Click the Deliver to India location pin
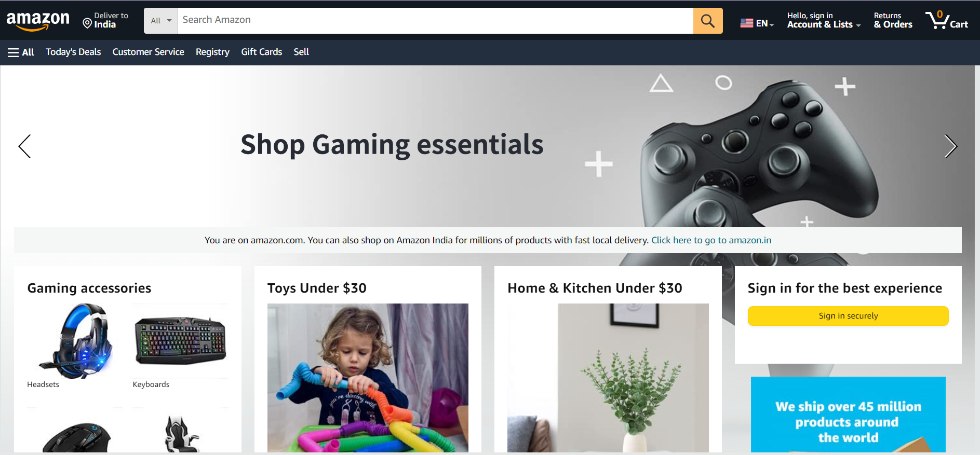 (x=87, y=23)
